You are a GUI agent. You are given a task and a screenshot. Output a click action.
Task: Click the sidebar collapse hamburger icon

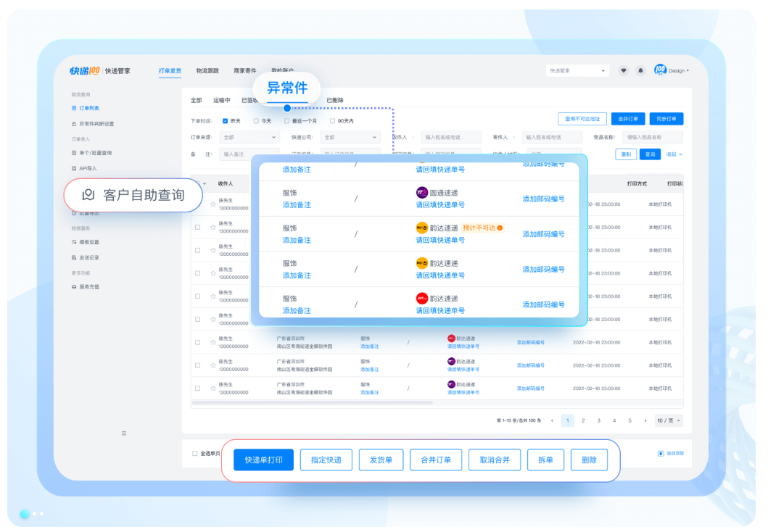(124, 433)
